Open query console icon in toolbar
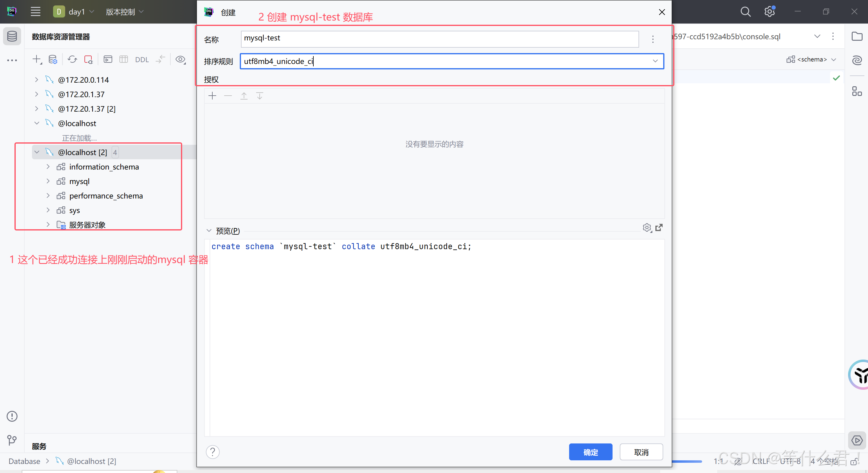Image resolution: width=868 pixels, height=473 pixels. [x=108, y=60]
